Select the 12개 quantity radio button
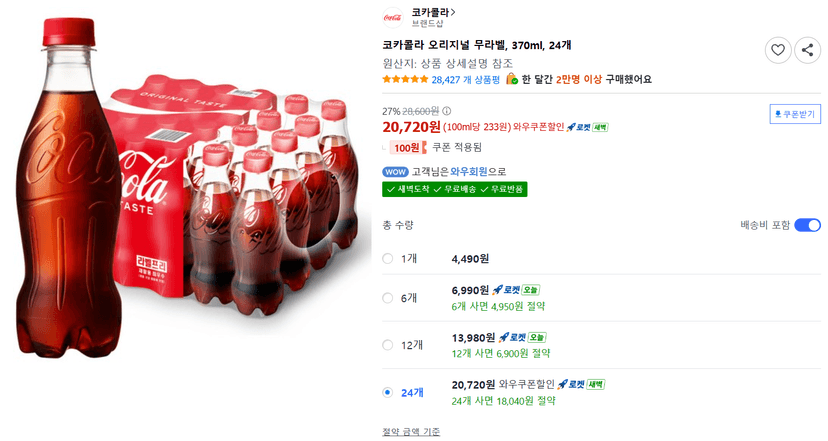 (x=388, y=345)
